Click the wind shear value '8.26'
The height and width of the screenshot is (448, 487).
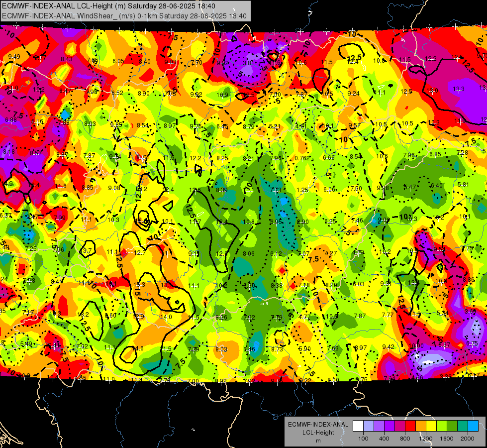point(221,318)
